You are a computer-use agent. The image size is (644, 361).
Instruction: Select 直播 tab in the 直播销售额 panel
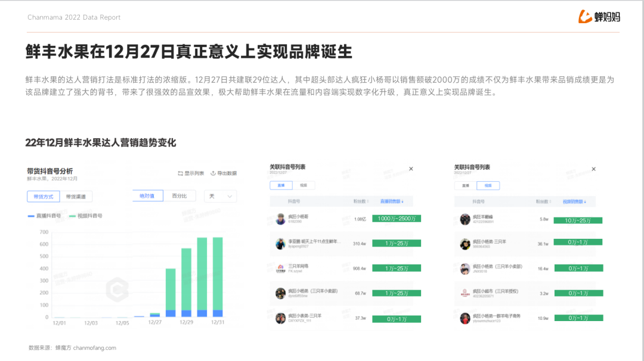click(x=281, y=185)
